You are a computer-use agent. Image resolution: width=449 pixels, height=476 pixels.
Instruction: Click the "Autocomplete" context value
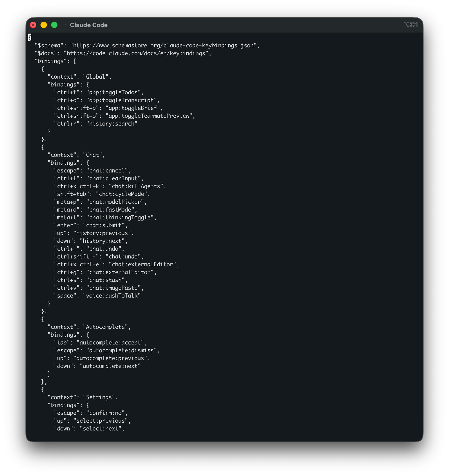(105, 327)
